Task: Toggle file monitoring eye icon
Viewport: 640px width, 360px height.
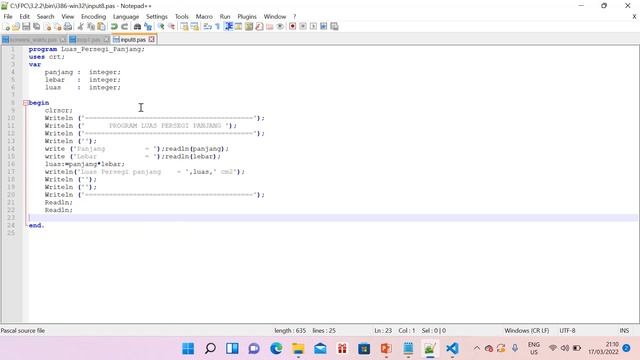Action: (280, 27)
